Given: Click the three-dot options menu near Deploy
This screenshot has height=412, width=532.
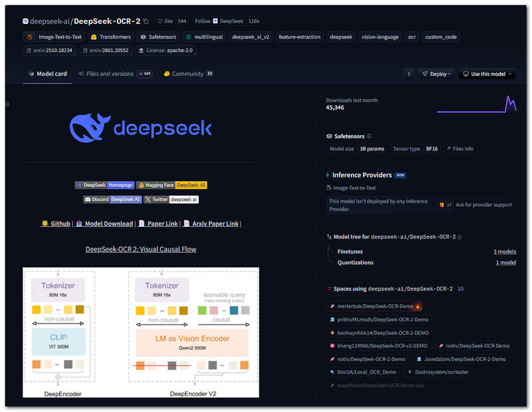Looking at the screenshot, I should pyautogui.click(x=409, y=74).
